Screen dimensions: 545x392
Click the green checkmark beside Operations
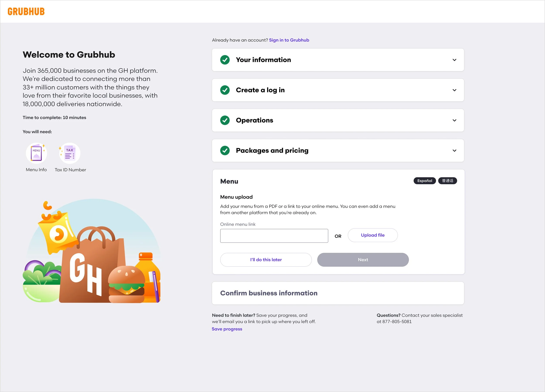tap(225, 120)
